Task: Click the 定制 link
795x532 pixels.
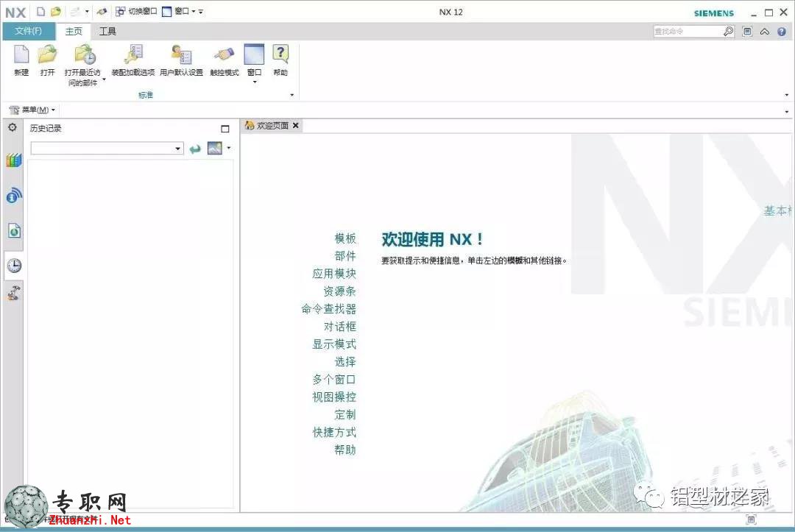Action: click(345, 414)
